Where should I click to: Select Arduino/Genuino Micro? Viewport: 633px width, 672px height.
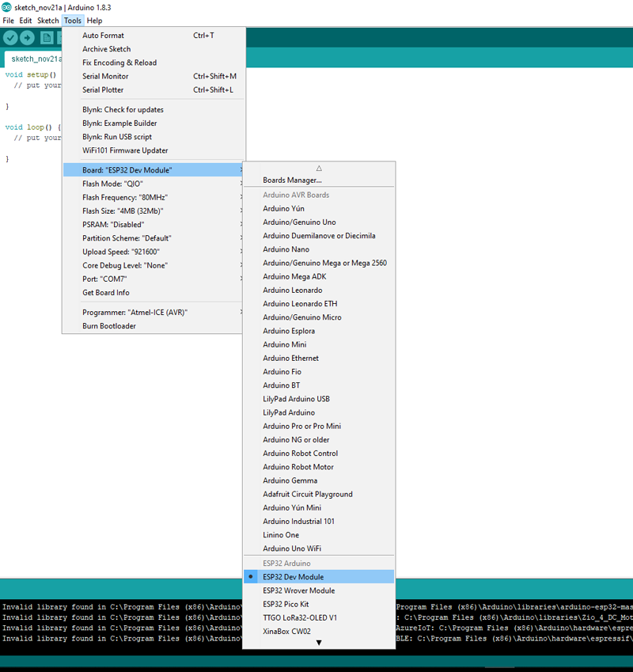(319, 317)
